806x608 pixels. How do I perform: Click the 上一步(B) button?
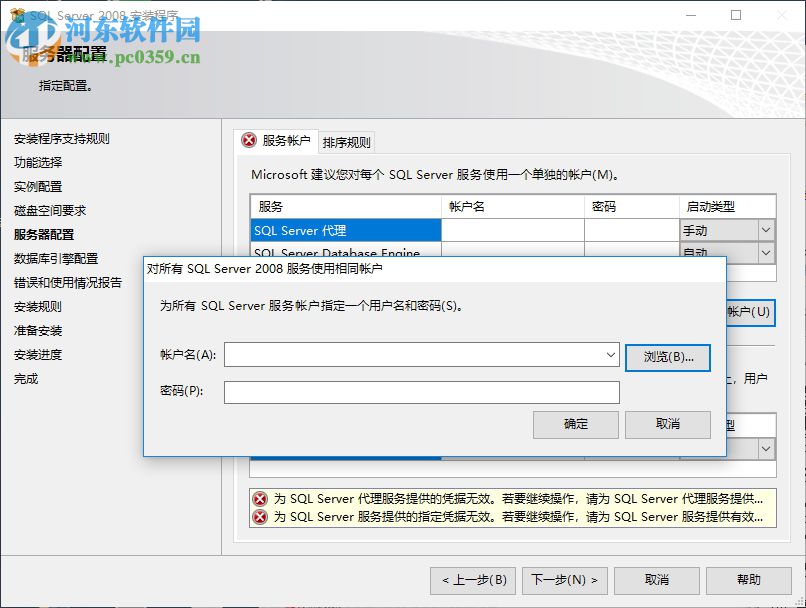pos(472,580)
